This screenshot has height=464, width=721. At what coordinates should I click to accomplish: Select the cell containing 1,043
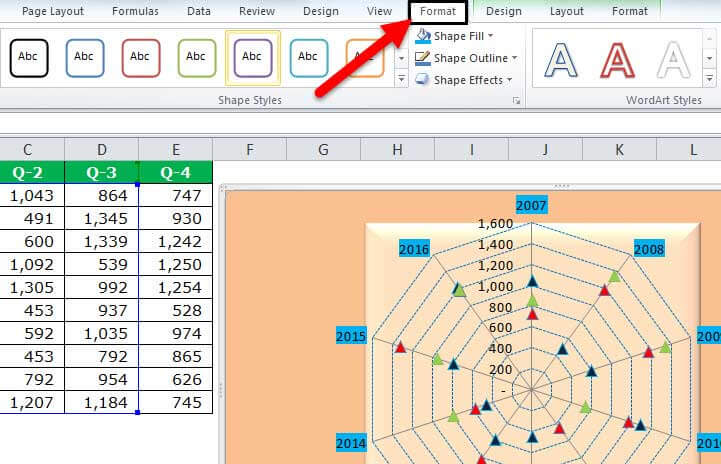point(32,195)
